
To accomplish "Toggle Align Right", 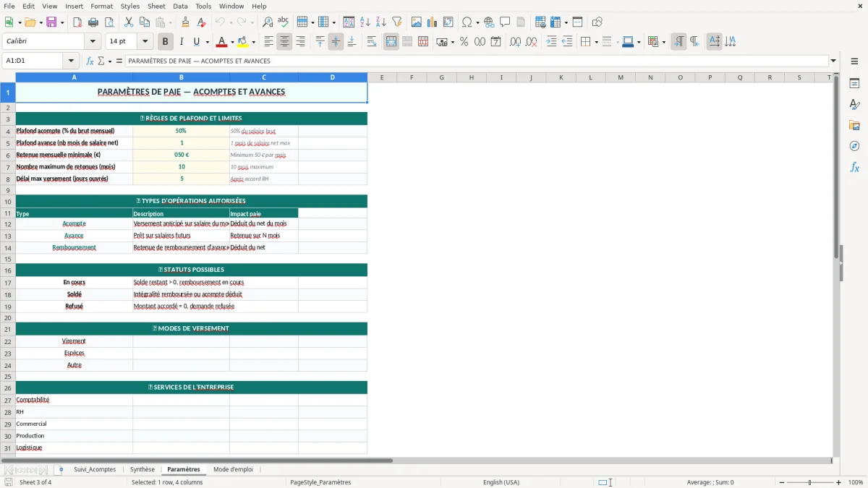I will [300, 42].
